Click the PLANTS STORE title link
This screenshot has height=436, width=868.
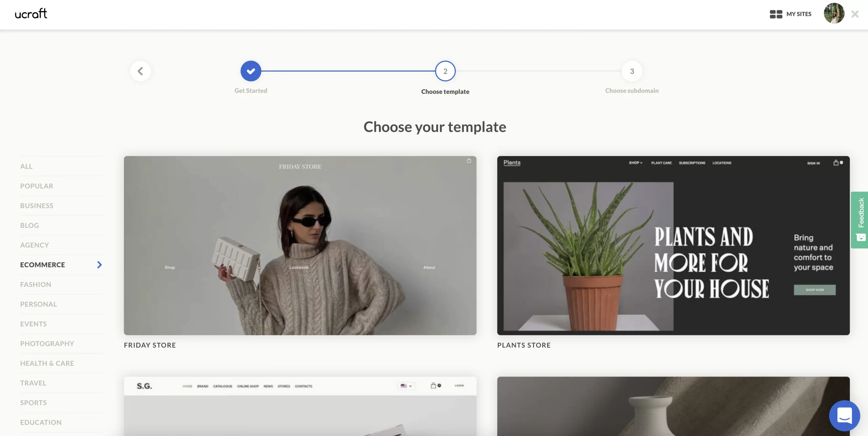524,345
